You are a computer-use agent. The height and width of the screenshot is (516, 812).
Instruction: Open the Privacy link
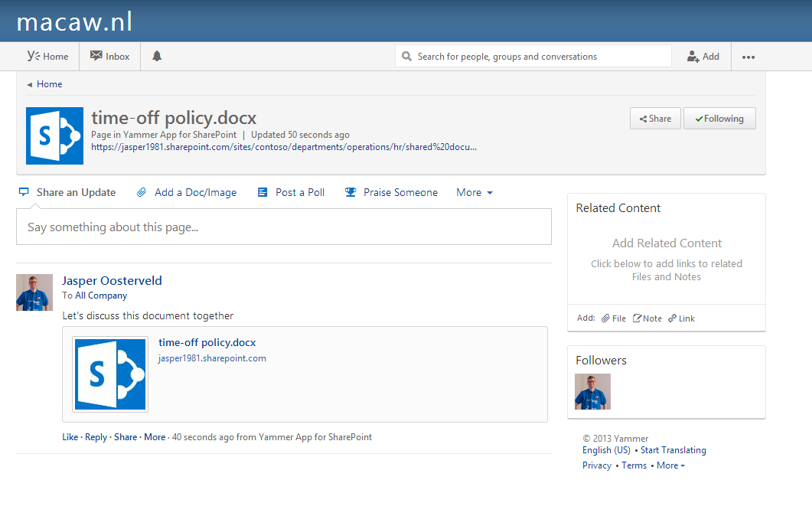[597, 465]
